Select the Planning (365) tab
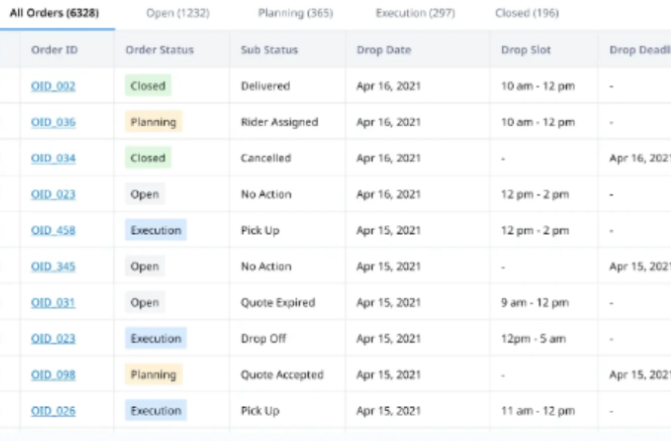This screenshot has width=671, height=441. pyautogui.click(x=294, y=14)
